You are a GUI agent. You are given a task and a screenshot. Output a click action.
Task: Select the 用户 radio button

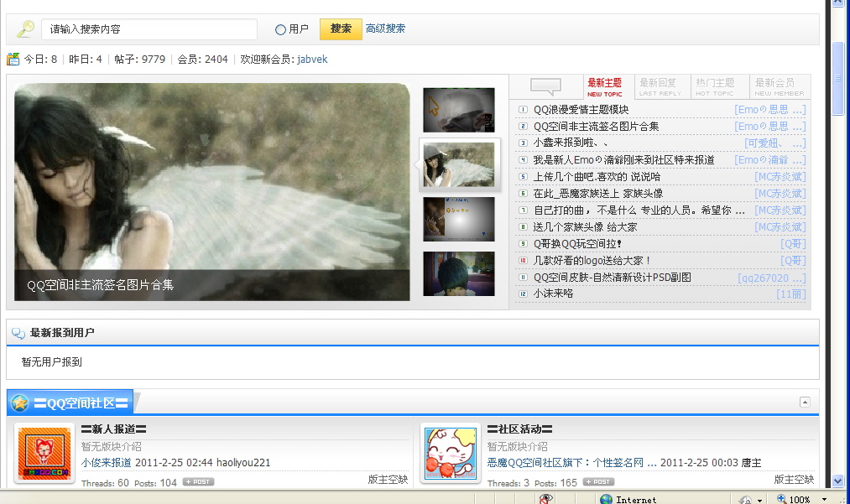coord(280,30)
